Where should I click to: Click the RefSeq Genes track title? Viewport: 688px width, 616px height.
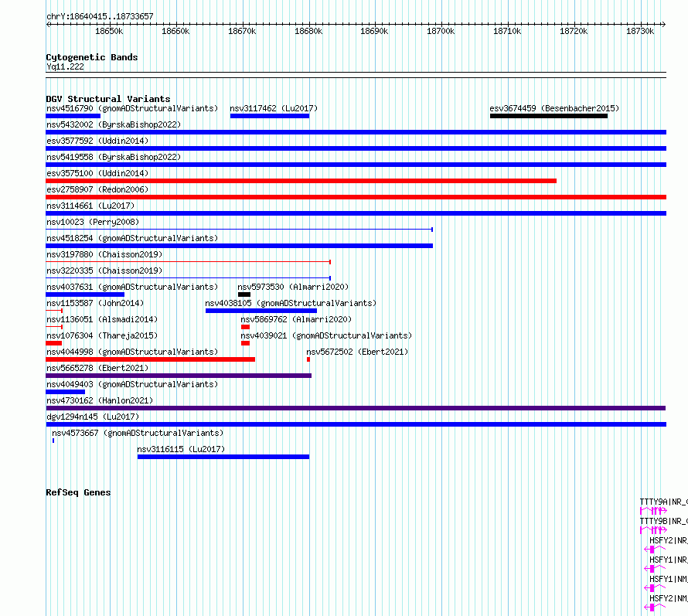click(78, 492)
